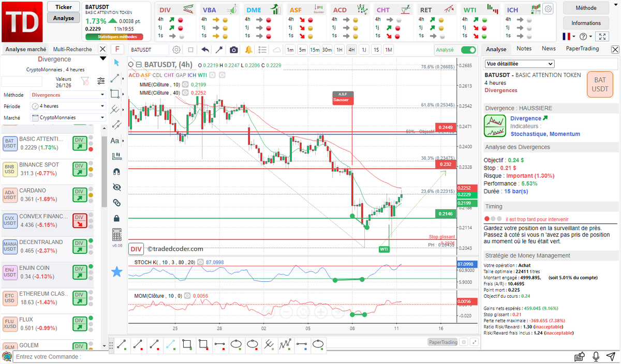Select the Aa text annotation tool
The width and height of the screenshot is (621, 364).
click(115, 140)
